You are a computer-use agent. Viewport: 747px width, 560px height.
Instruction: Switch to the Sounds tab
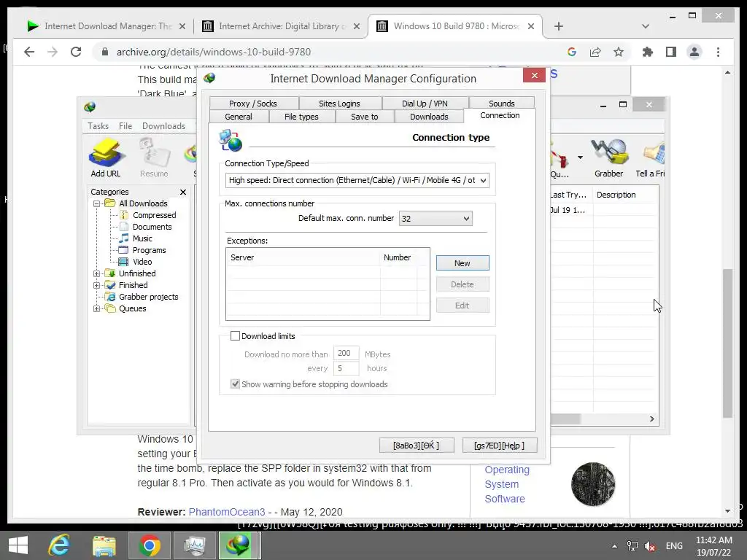pos(502,104)
